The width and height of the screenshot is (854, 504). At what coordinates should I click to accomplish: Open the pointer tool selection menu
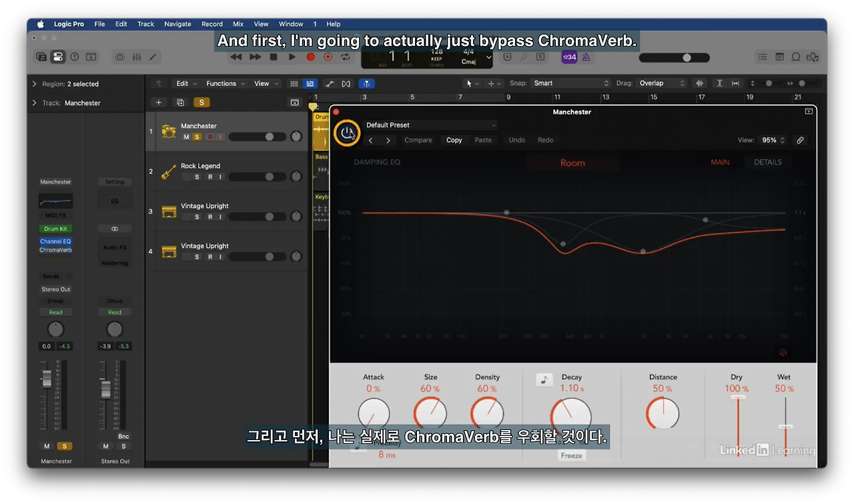click(472, 83)
